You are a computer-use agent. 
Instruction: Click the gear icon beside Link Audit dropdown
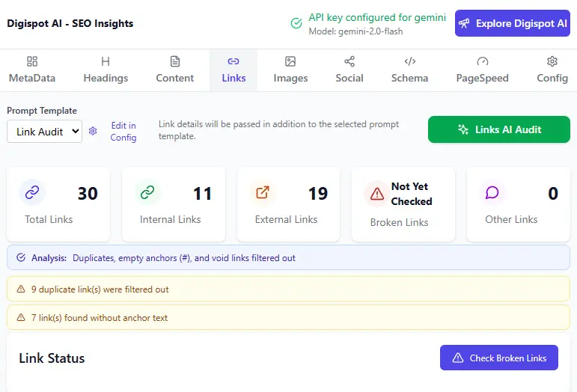click(93, 131)
